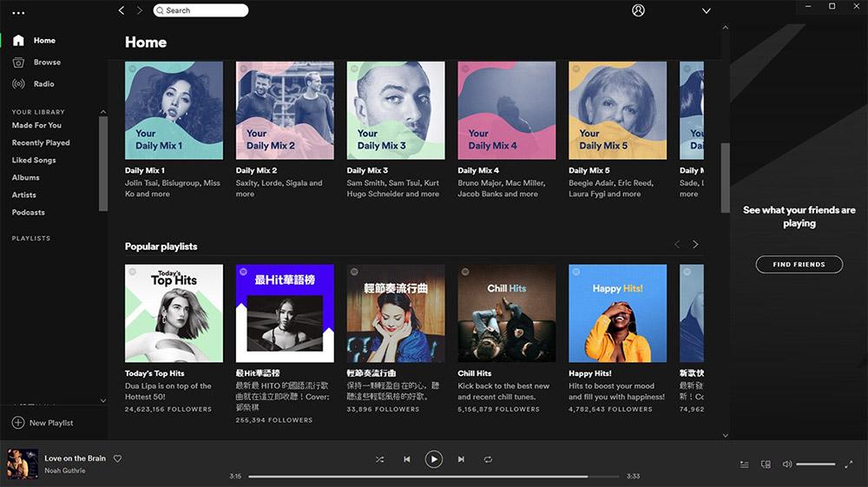The width and height of the screenshot is (868, 487).
Task: Skip to next track
Action: click(x=461, y=459)
